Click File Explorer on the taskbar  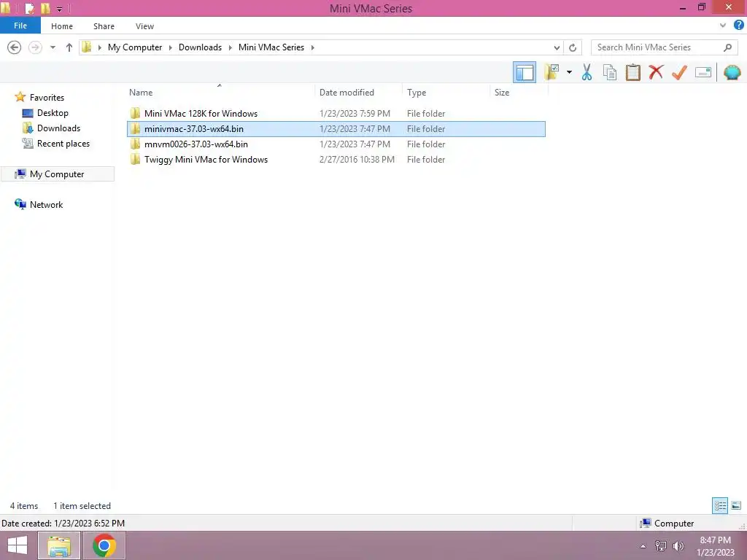click(x=58, y=545)
